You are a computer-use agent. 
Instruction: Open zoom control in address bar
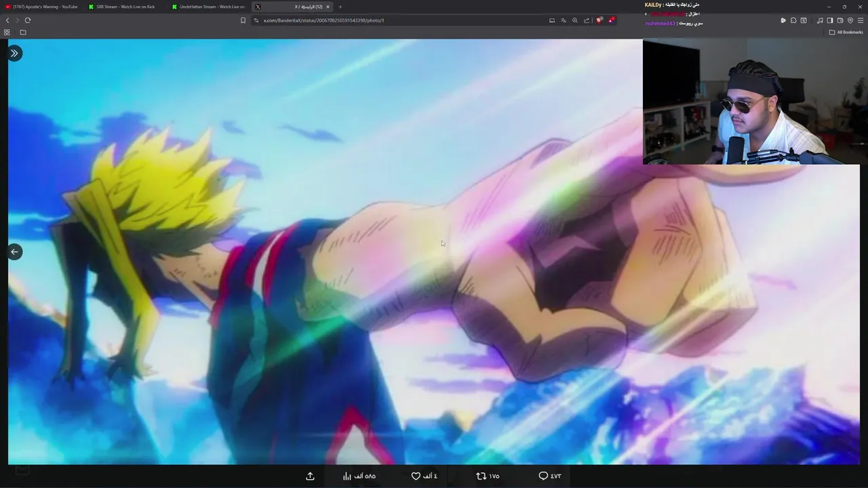click(575, 20)
